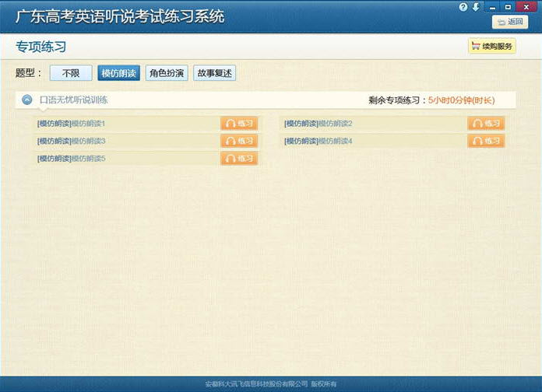Click the 口语无忧听说训练 section title

pyautogui.click(x=74, y=100)
